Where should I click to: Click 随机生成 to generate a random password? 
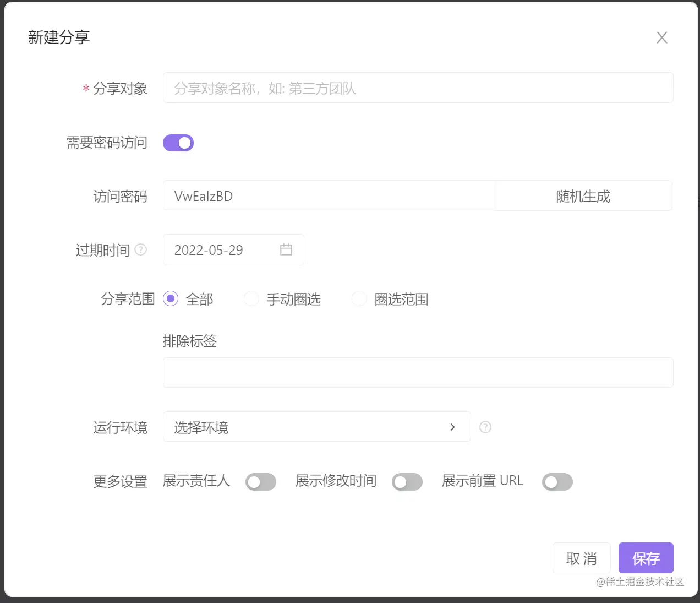coord(582,195)
